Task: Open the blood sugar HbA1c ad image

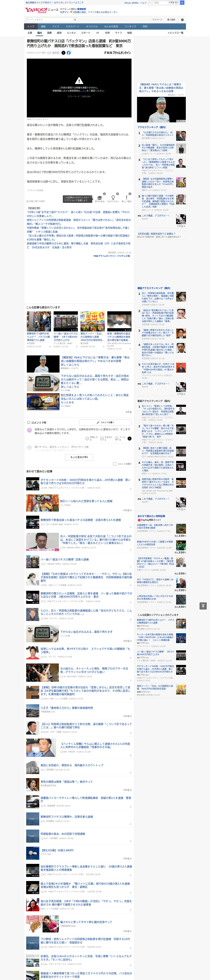Action: point(161,110)
